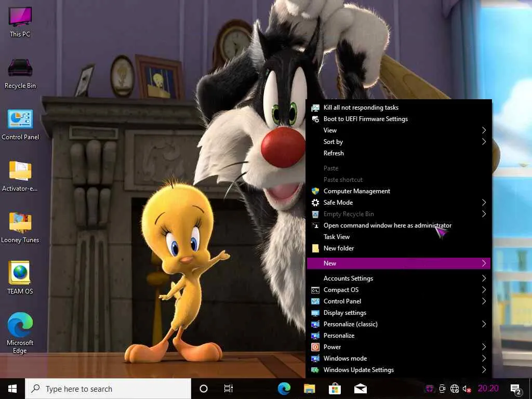The width and height of the screenshot is (532, 399).
Task: Select Task View in context menu
Action: point(398,237)
